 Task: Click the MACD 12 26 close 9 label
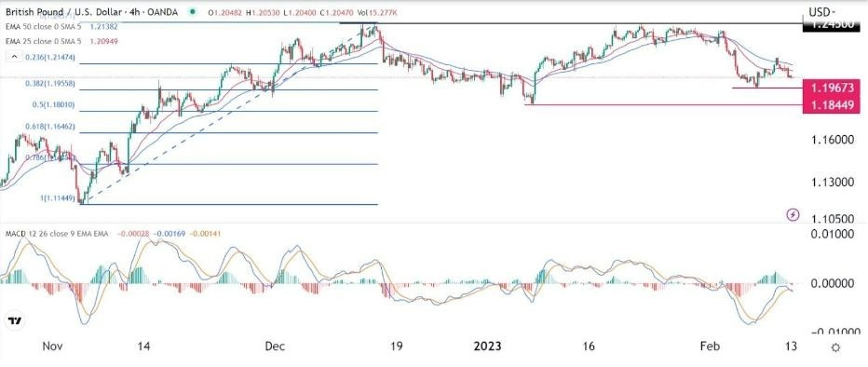click(x=57, y=234)
